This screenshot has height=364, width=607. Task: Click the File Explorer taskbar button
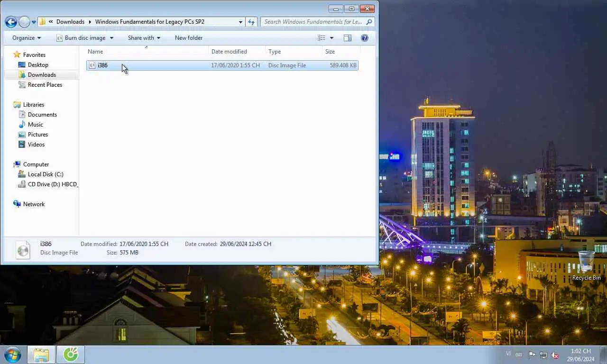pyautogui.click(x=41, y=355)
